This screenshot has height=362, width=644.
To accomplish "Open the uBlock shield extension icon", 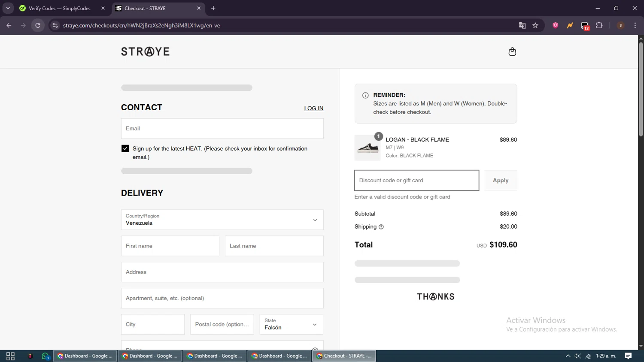I will tap(555, 25).
